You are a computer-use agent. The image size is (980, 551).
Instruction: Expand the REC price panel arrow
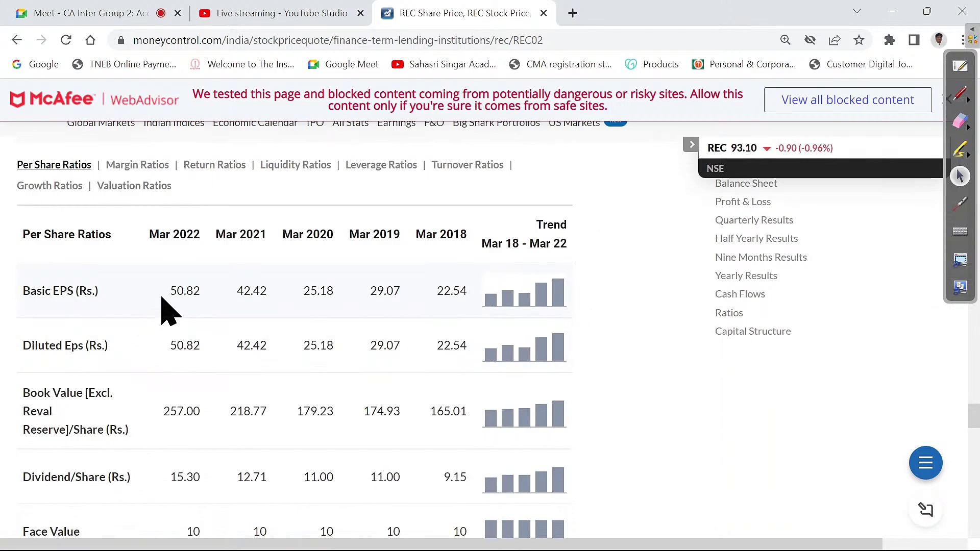click(691, 145)
